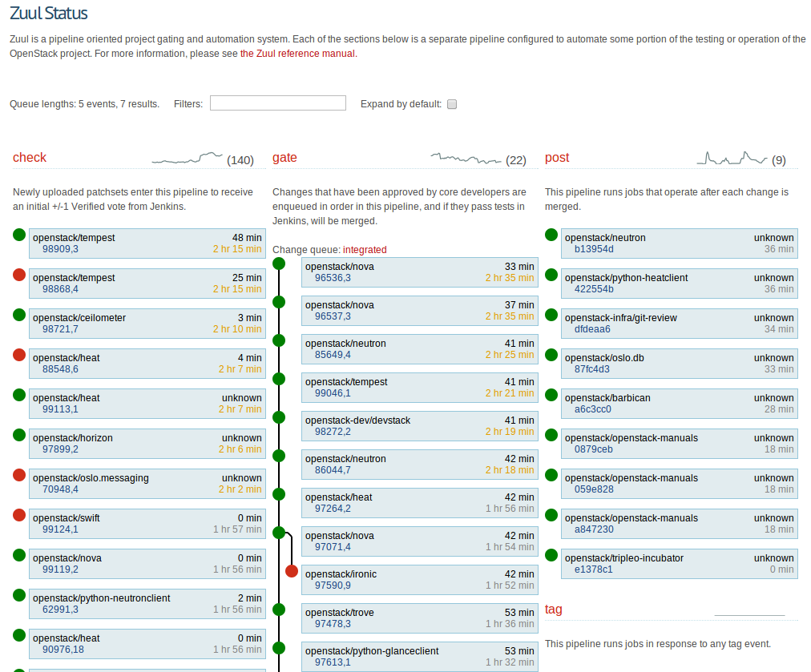Screen dimensions: 811x672
Task: Click green dot next to nova 96536,3
Action: coord(279,264)
